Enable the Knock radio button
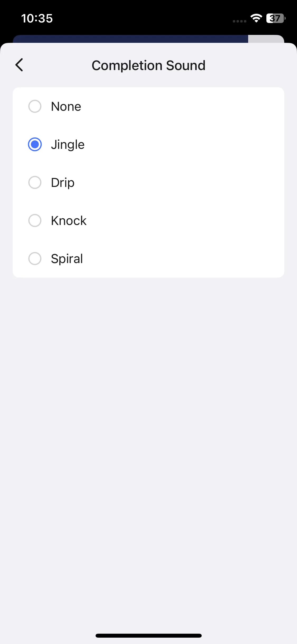This screenshot has width=297, height=644. pos(35,220)
